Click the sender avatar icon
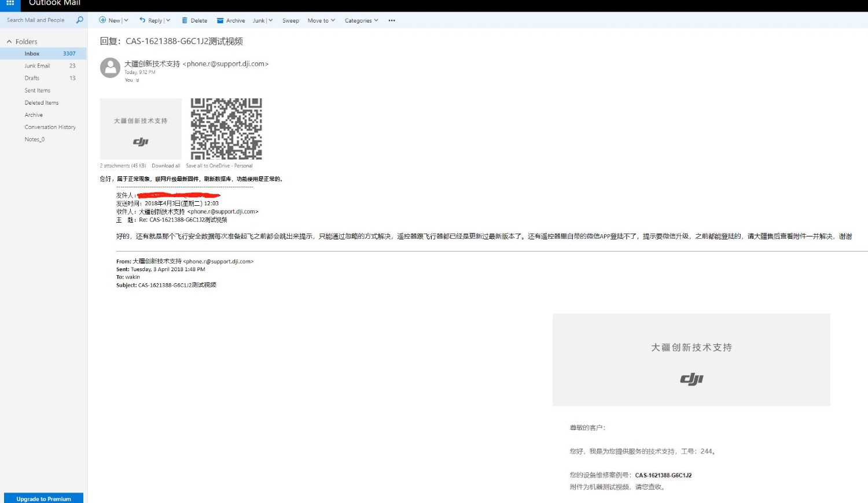Screen dimensions: 868x503 [x=110, y=68]
